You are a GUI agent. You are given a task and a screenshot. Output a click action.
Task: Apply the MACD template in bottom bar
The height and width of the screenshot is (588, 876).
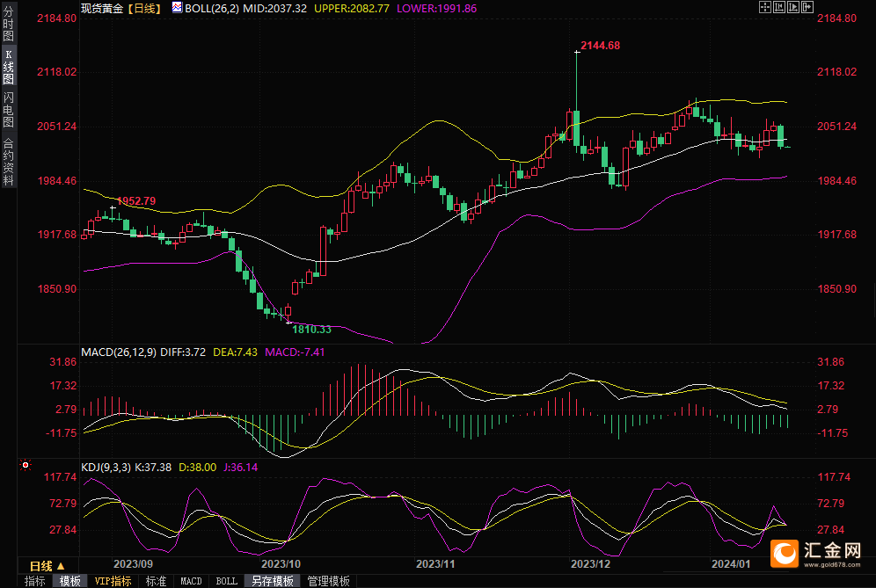click(x=191, y=581)
